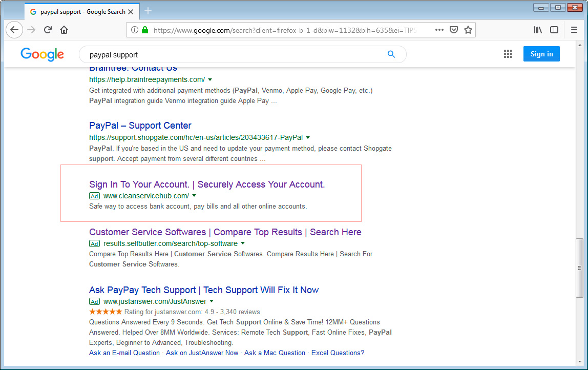Screen dimensions: 588x370
Task: Click the Sign in button
Action: [541, 54]
